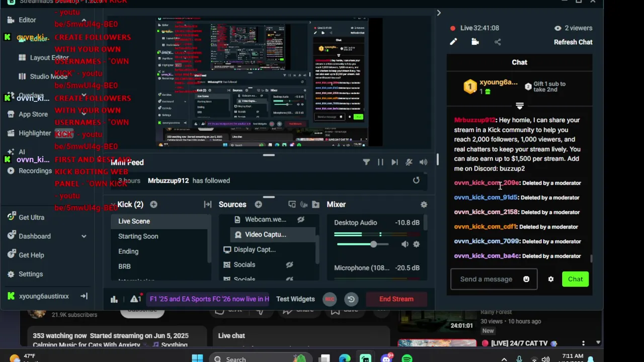644x362 pixels.
Task: Open Desktop Audio source settings gear
Action: [416, 244]
